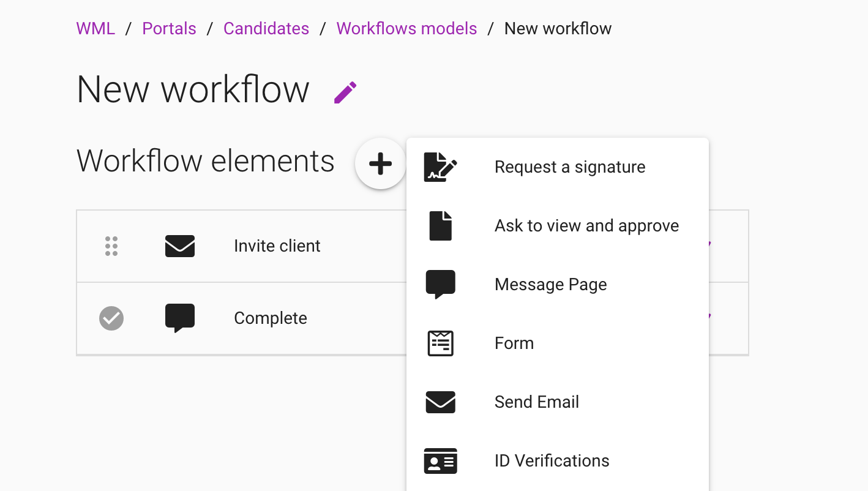The width and height of the screenshot is (868, 491).
Task: Click the drag handle on Invite client
Action: [x=111, y=245]
